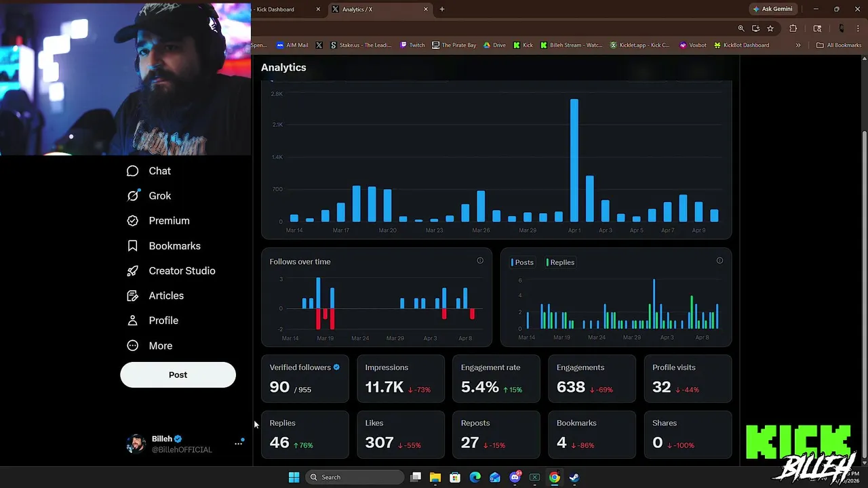
Task: Close the Kick Dashboard tab
Action: point(318,9)
